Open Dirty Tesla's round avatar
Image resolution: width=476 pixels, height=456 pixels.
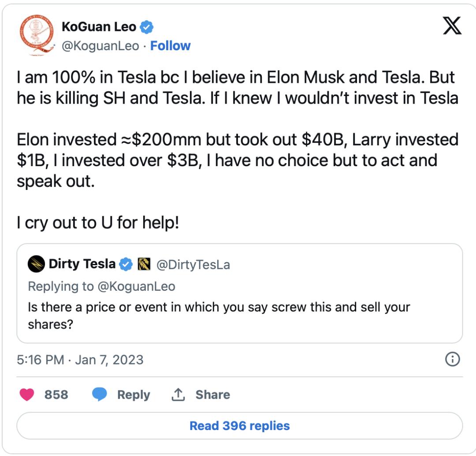point(36,264)
